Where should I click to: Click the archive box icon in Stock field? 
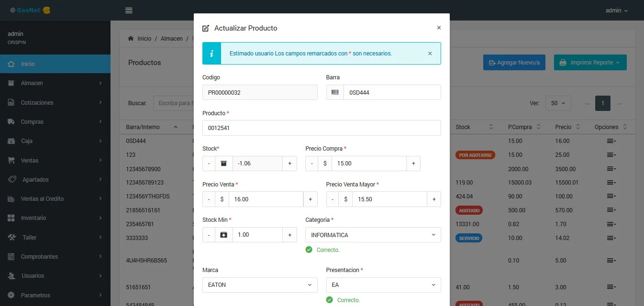(x=223, y=164)
